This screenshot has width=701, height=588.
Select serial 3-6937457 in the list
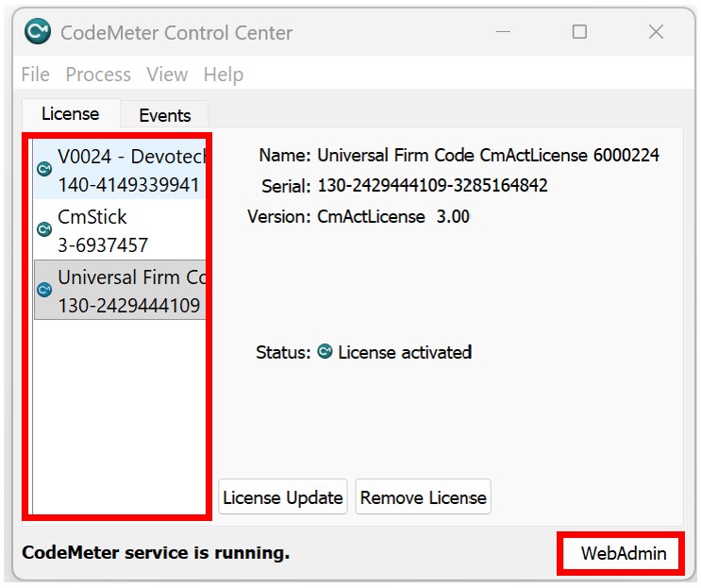103,245
